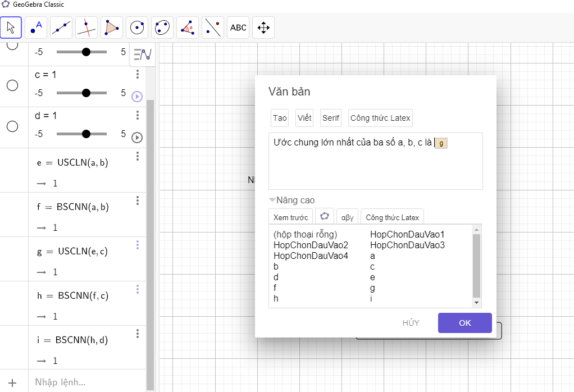Open the αβγ symbols tab
Screen dimensions: 574x392
(x=348, y=217)
